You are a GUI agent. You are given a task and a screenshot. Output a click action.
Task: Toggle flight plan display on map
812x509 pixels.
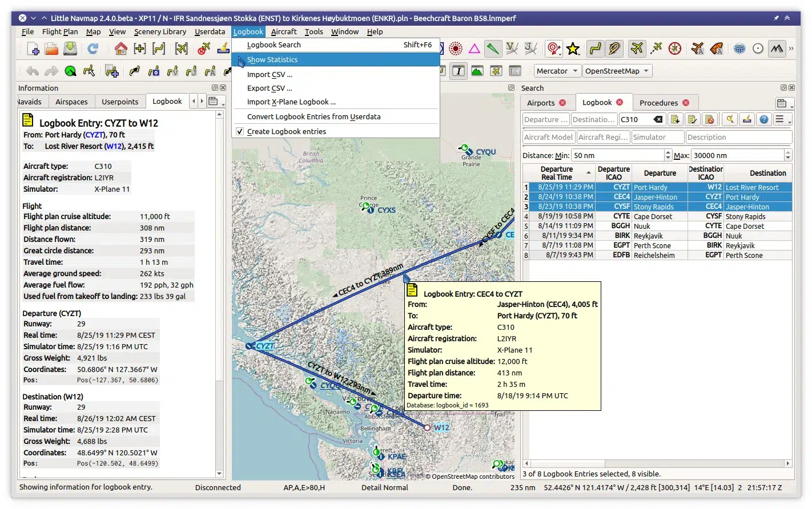595,49
